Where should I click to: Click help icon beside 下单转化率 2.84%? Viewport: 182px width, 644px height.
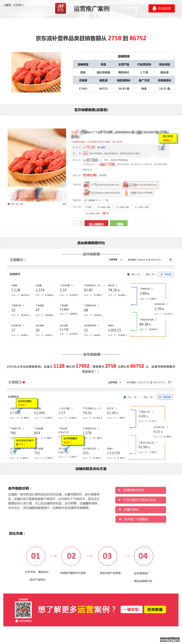click(152, 289)
